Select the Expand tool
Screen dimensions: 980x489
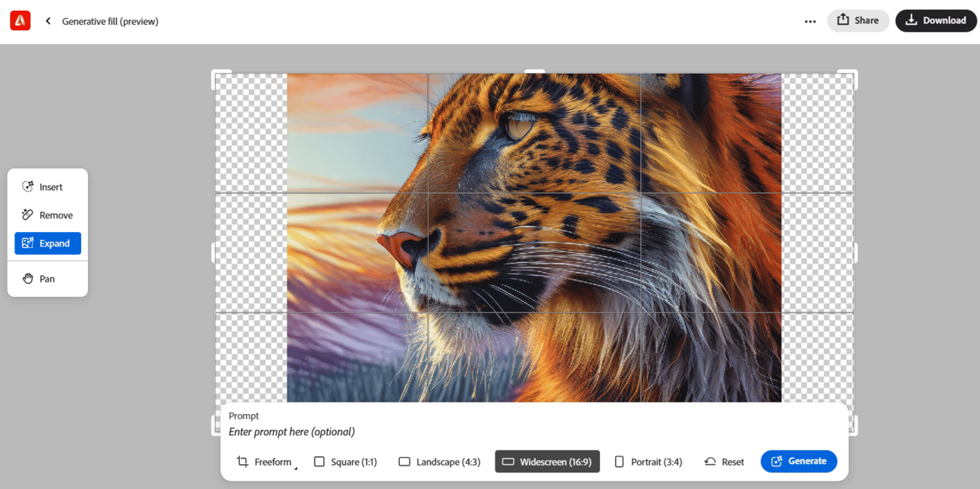point(48,243)
